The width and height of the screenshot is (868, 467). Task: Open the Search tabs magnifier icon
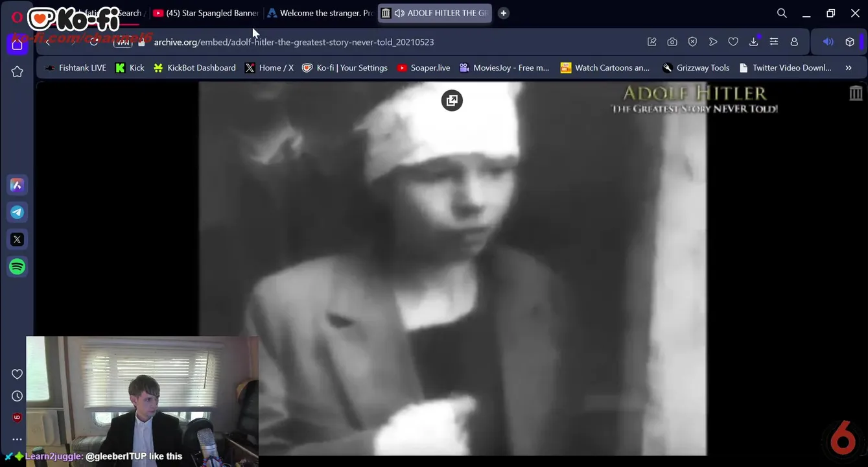(x=782, y=13)
